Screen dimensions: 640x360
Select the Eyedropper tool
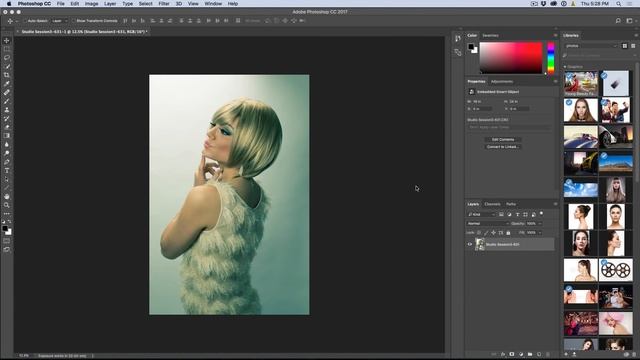point(7,84)
